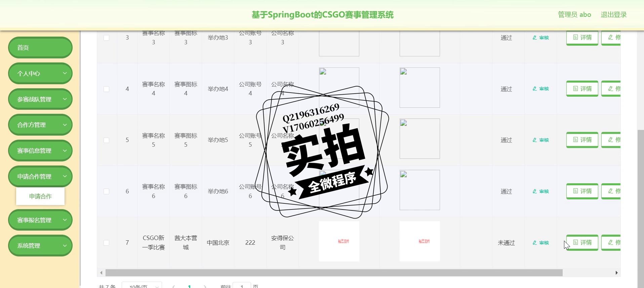Click the horizontal table scrollbar

(x=334, y=273)
